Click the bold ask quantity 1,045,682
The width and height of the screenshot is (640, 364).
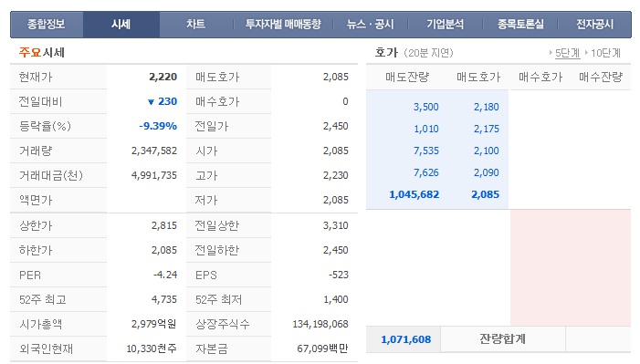point(414,194)
